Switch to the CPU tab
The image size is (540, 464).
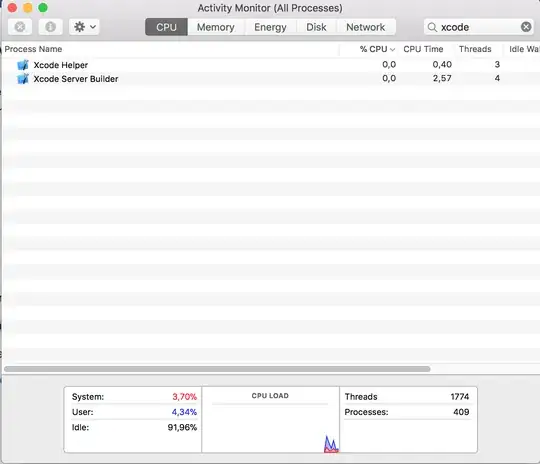tap(166, 27)
